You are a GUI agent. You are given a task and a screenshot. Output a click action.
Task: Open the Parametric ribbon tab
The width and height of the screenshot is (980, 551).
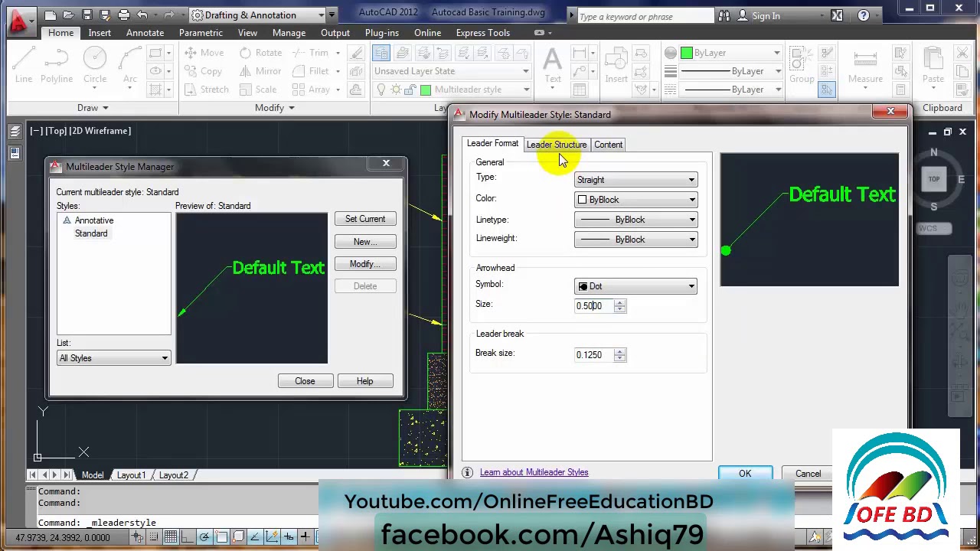(201, 33)
